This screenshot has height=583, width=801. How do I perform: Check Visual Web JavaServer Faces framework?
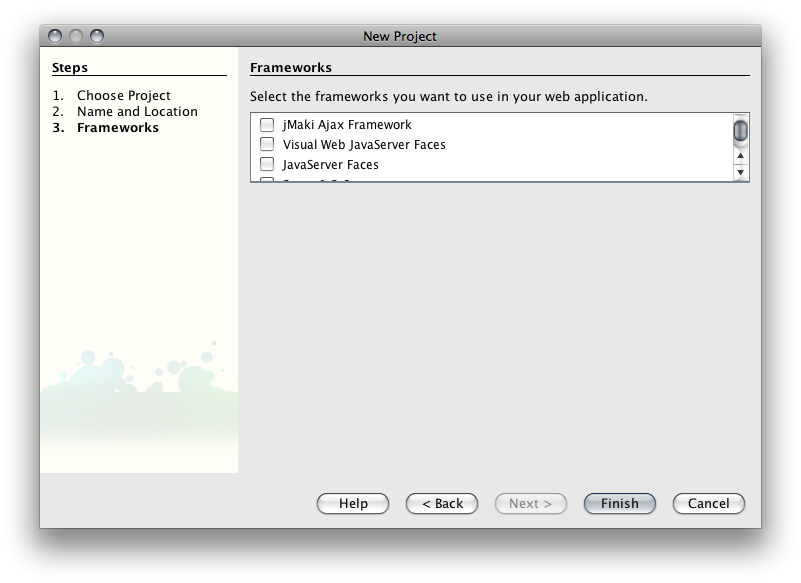(267, 145)
